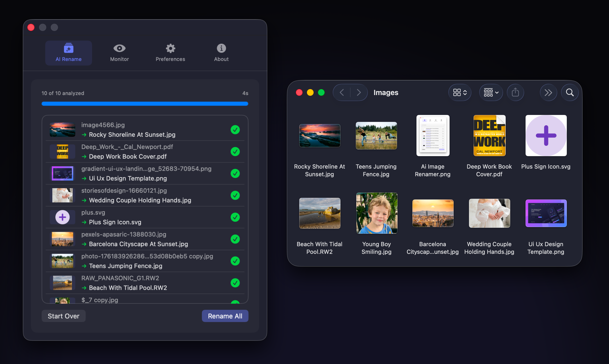The width and height of the screenshot is (609, 364).
Task: Click the Finder search magnifier icon
Action: click(x=570, y=92)
